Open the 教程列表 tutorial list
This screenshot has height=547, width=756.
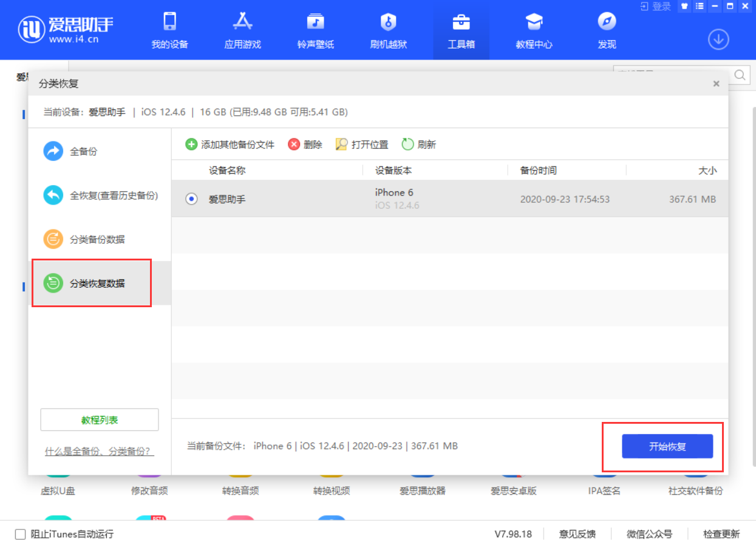pos(100,419)
